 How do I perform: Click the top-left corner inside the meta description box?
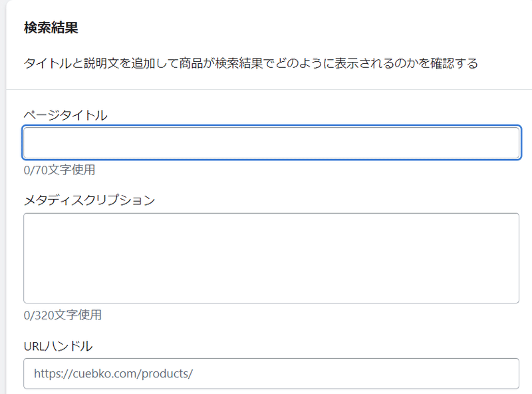point(31,220)
